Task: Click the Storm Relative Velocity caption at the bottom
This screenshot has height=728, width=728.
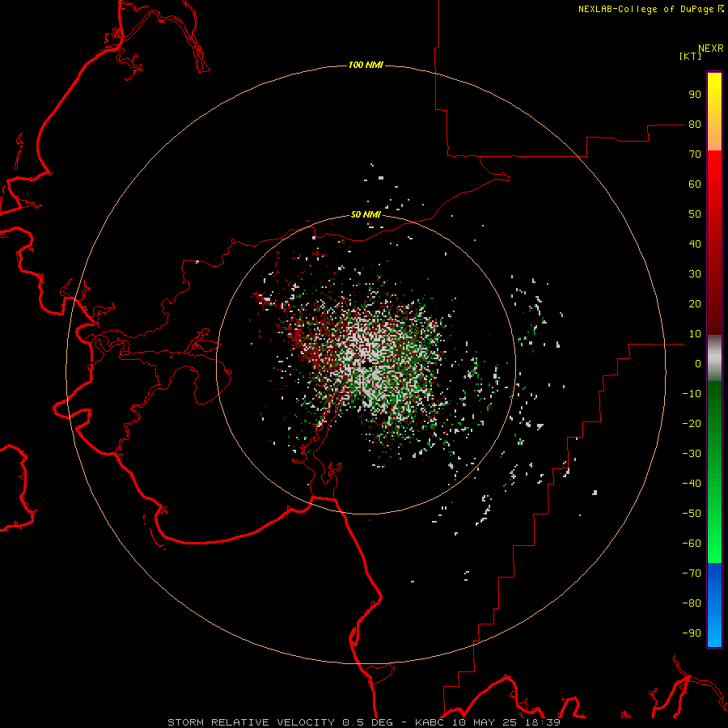Action: coord(364,722)
